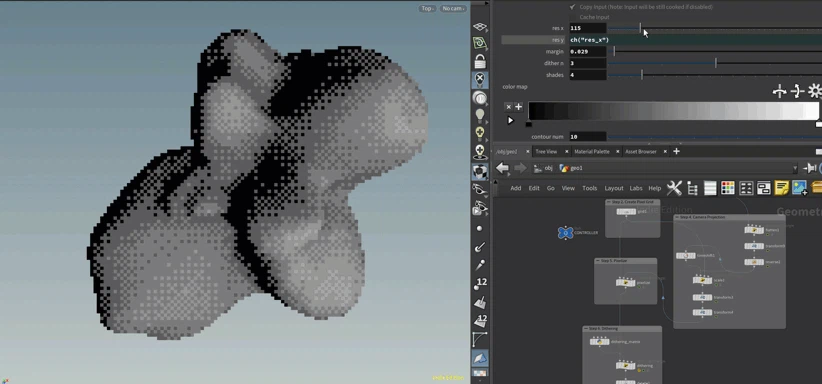Switch to the Material Palette tab
The height and width of the screenshot is (384, 822).
tap(591, 152)
